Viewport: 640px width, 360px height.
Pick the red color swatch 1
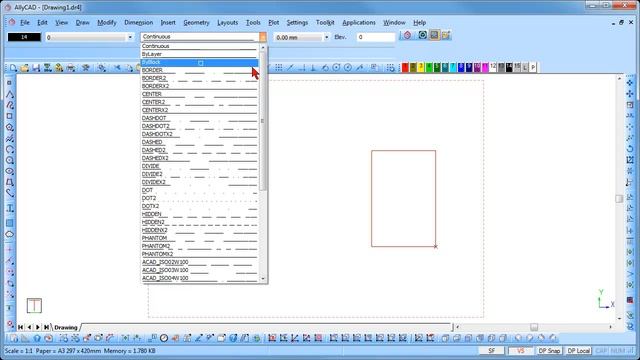click(x=405, y=67)
